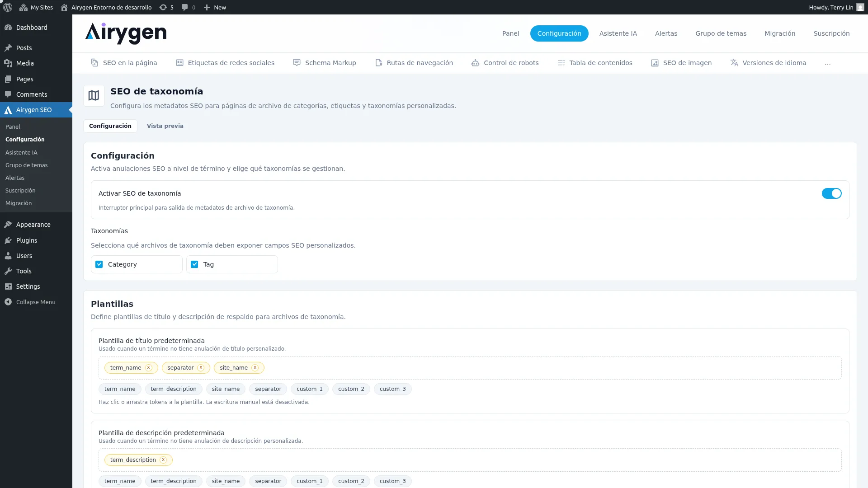Click the SEO de imagen icon
Screen dimensions: 868x488
point(655,63)
